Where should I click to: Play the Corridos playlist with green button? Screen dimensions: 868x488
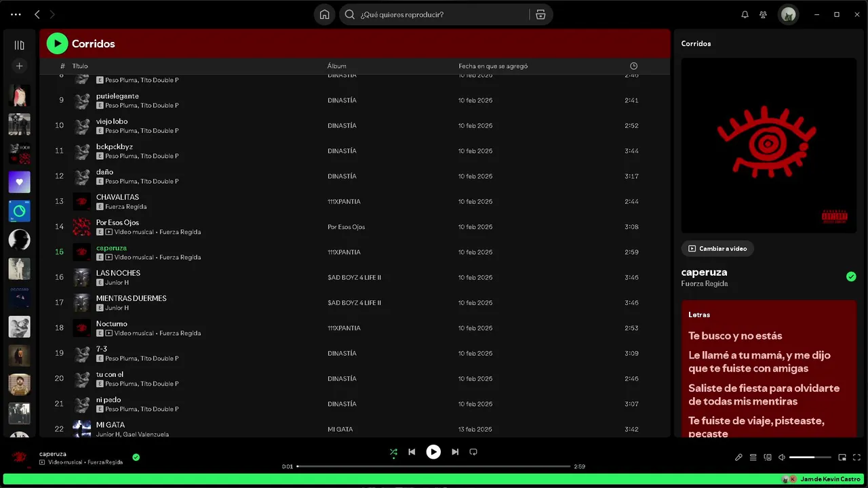click(x=57, y=43)
